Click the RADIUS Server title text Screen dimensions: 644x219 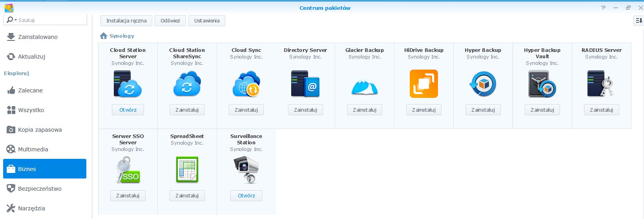coord(602,50)
